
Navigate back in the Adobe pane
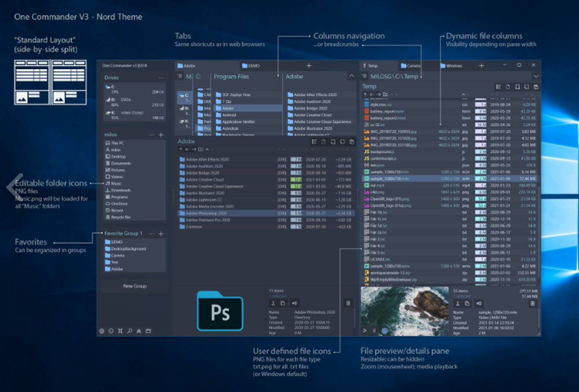[x=187, y=149]
